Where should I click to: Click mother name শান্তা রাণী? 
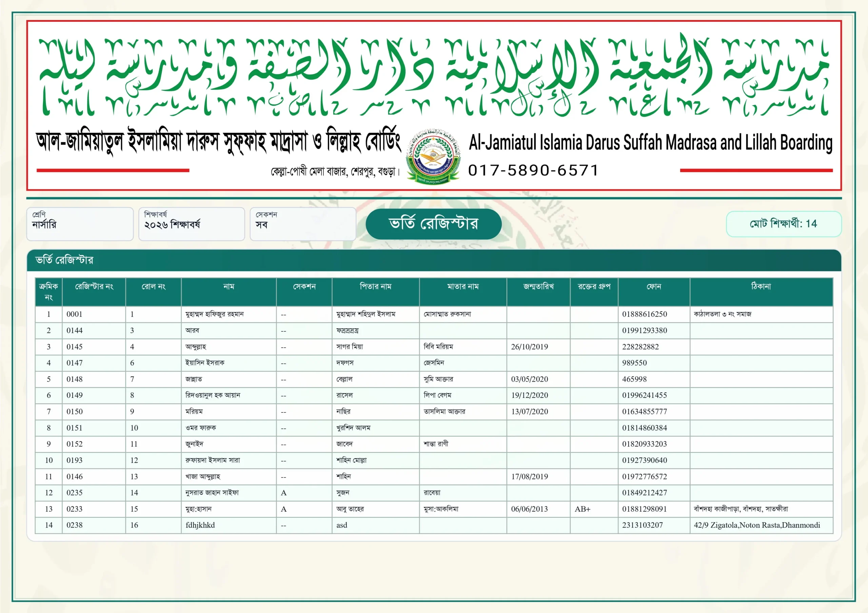point(436,444)
